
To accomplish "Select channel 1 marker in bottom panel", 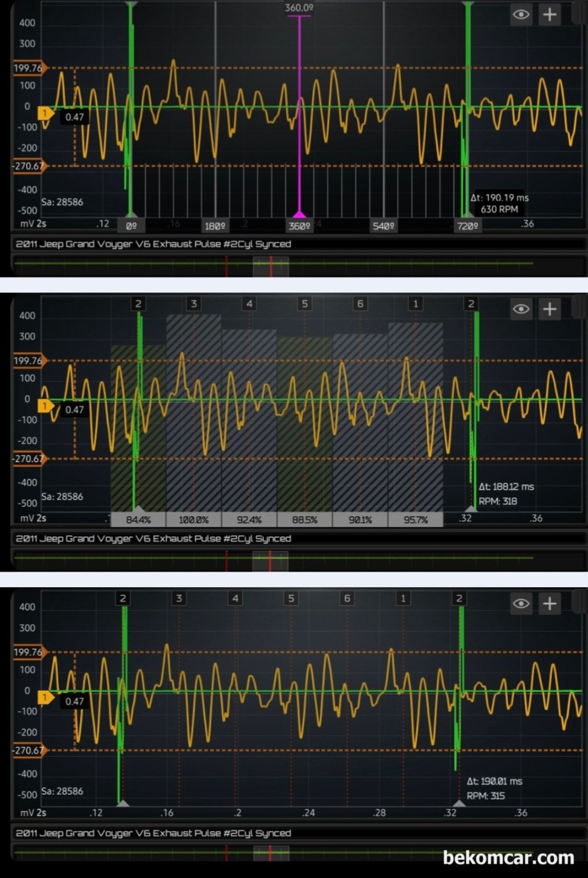I will pyautogui.click(x=45, y=697).
